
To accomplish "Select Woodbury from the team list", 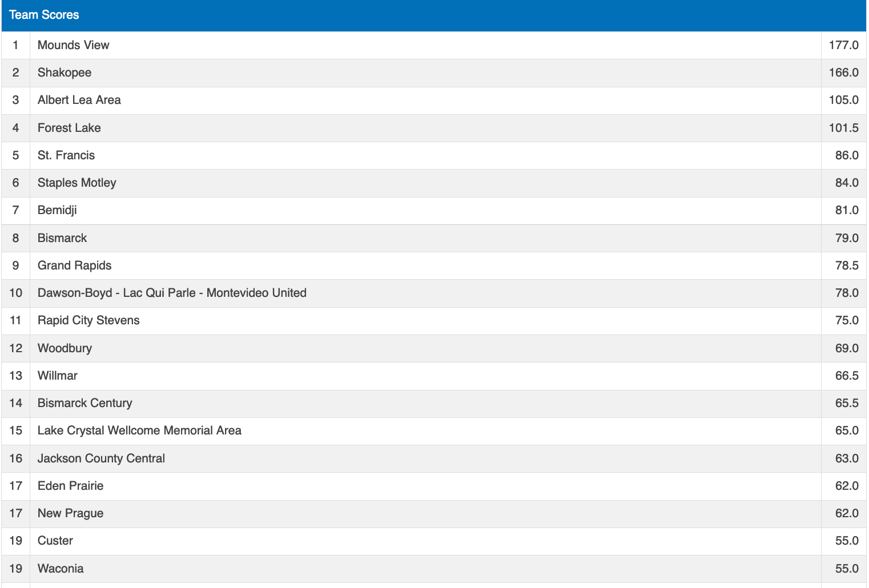I will (x=65, y=348).
